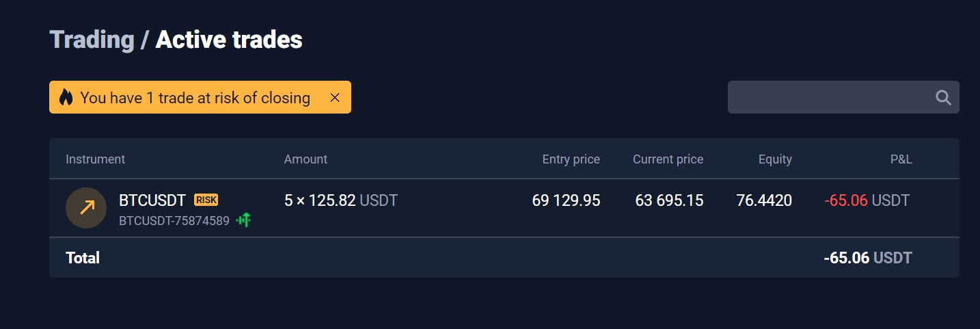The height and width of the screenshot is (329, 980).
Task: Click the Total row label
Action: [83, 258]
